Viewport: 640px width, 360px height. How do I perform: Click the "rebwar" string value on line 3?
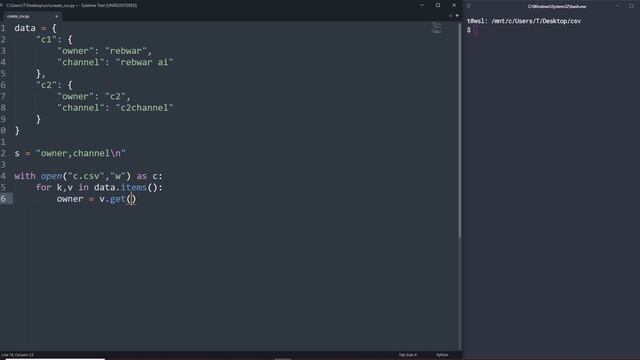(x=126, y=51)
